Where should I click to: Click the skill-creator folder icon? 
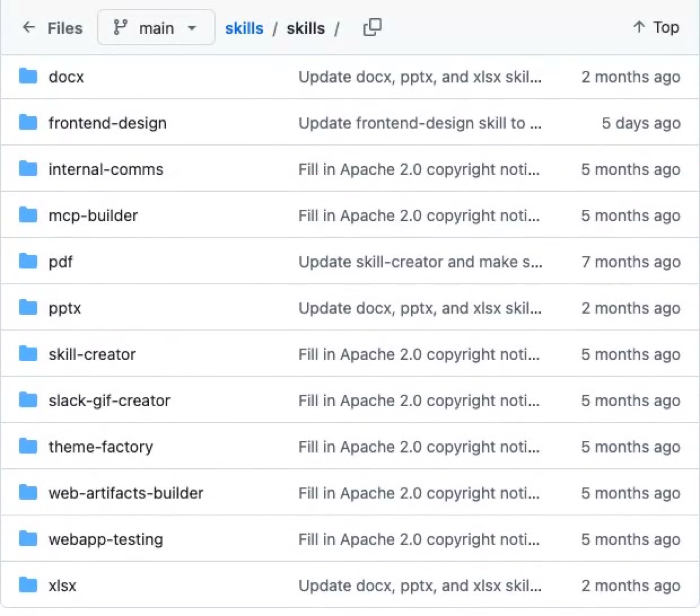coord(28,354)
